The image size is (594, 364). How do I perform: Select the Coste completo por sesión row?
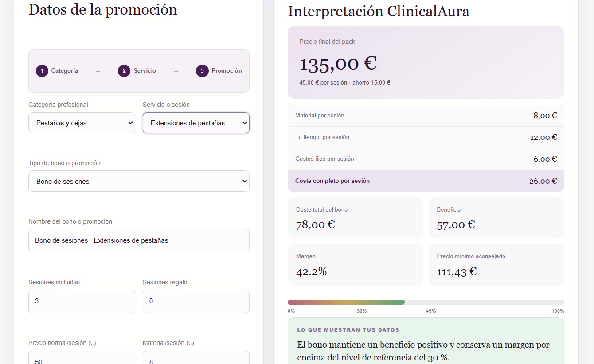426,181
